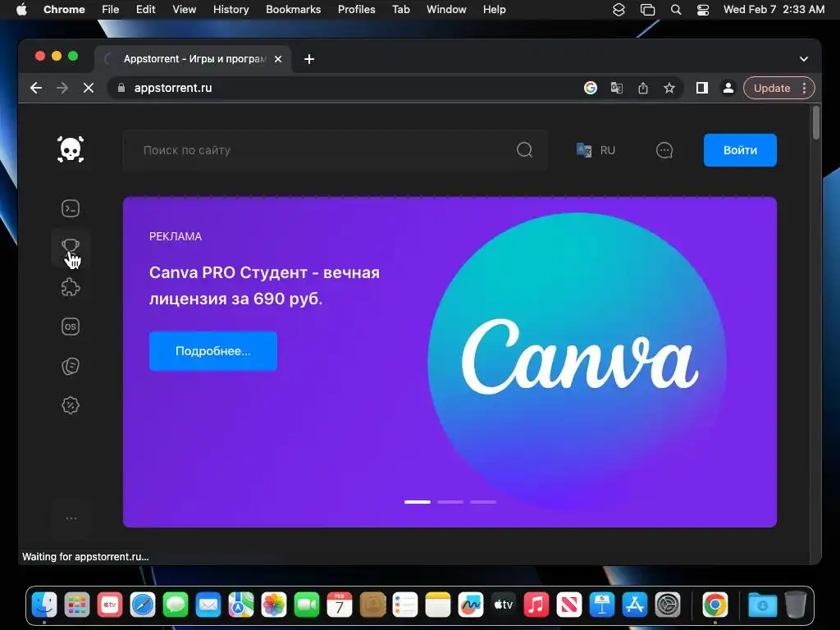Open the Canva logo banner image

pos(577,362)
